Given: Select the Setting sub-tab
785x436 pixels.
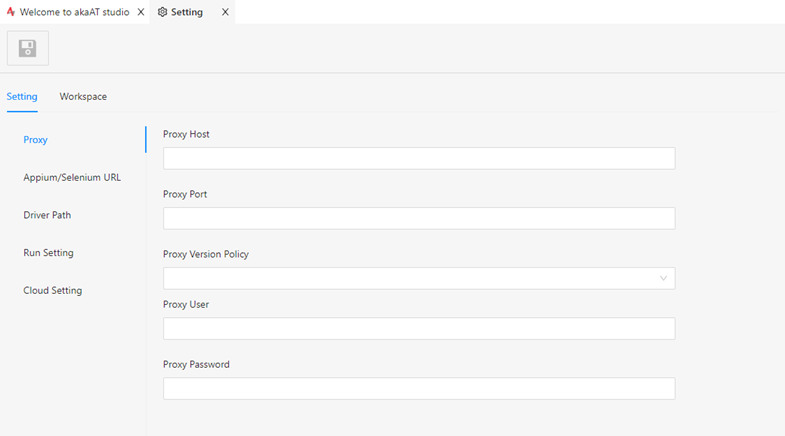Looking at the screenshot, I should 22,97.
